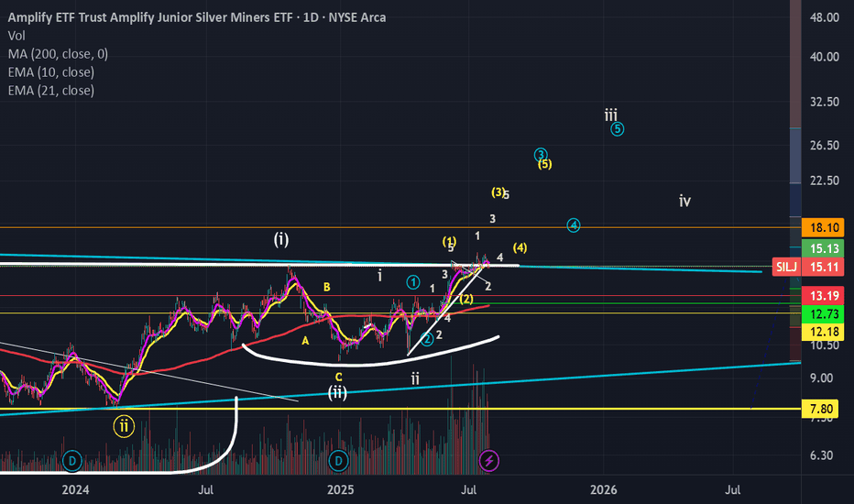854x504 pixels.
Task: Click the 6.30 price axis value
Action: [x=821, y=455]
